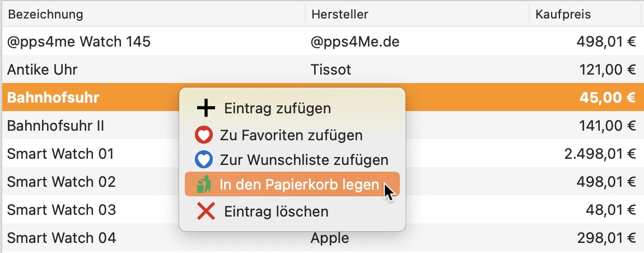Click the 298,01 € price cell
The height and width of the screenshot is (253, 644).
click(x=606, y=238)
